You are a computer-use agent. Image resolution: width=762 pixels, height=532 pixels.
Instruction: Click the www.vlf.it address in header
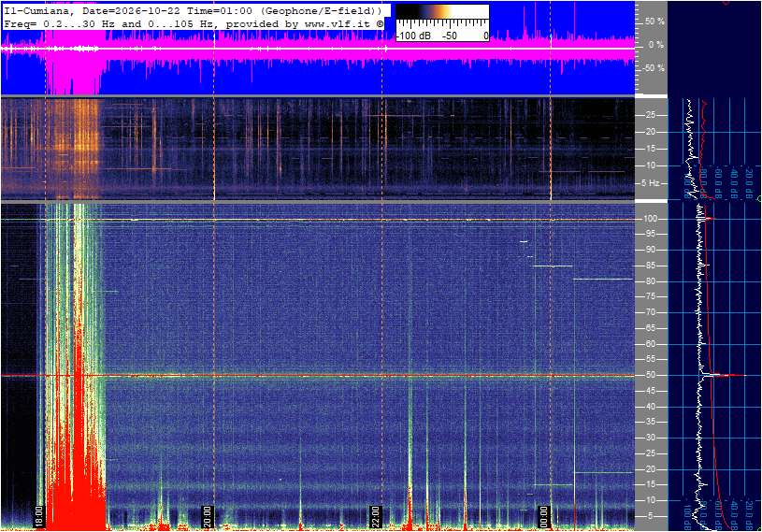[x=338, y=23]
